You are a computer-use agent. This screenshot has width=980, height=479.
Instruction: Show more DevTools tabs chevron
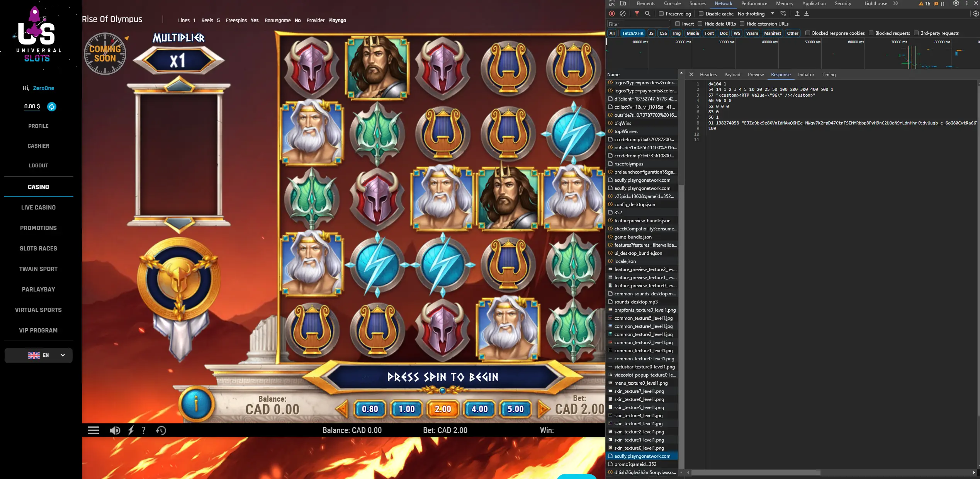[896, 3]
